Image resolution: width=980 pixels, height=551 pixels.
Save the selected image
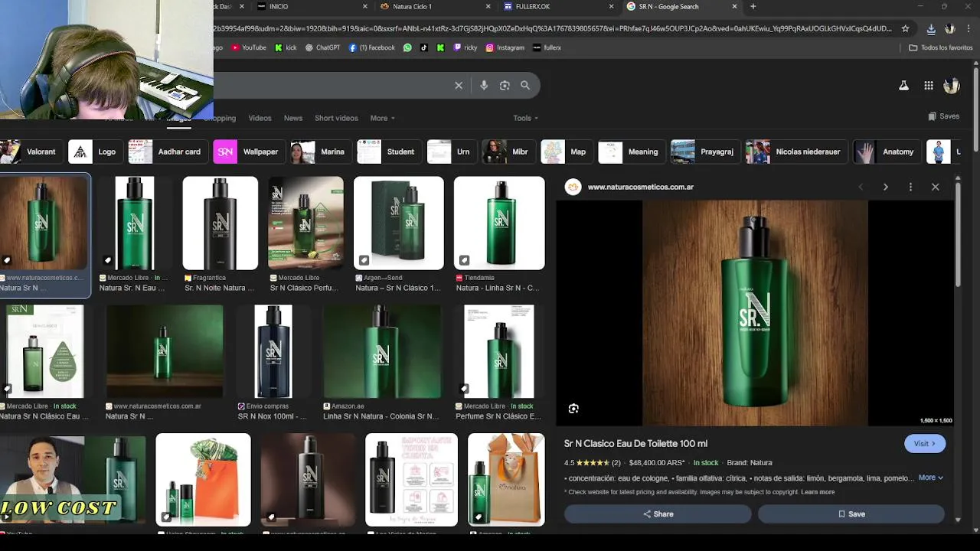(x=851, y=514)
